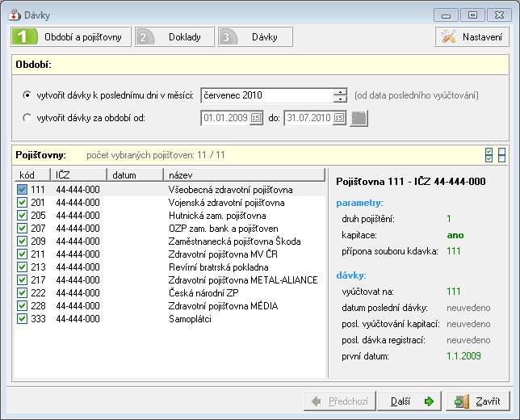Screen dimensions: 520x420
Task: Select row Zdravotní pojišťovna MV ČR
Action: (x=170, y=254)
